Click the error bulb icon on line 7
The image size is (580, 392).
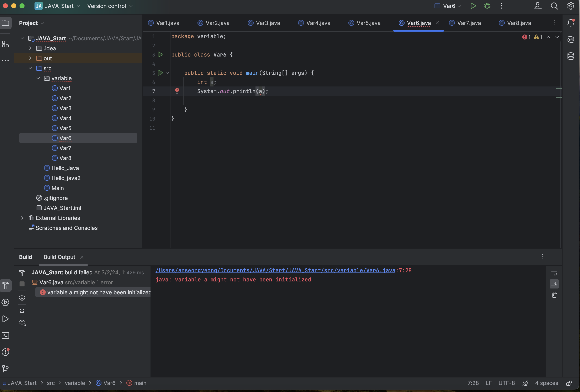[x=177, y=91]
